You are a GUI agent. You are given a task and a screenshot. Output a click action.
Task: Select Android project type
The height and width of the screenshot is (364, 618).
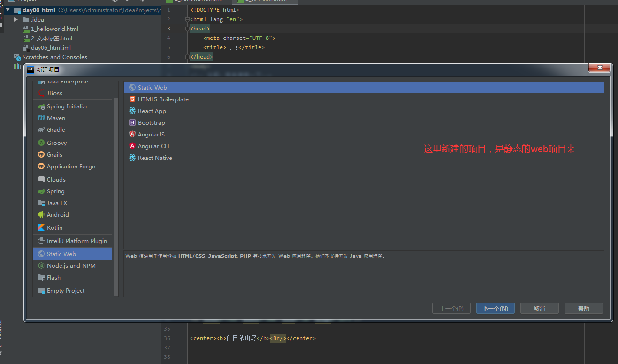(72, 215)
